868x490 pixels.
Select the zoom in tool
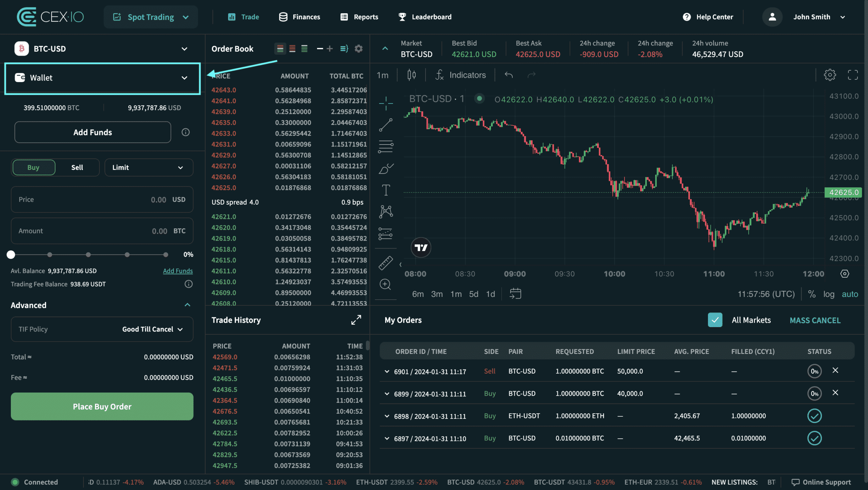tap(385, 284)
